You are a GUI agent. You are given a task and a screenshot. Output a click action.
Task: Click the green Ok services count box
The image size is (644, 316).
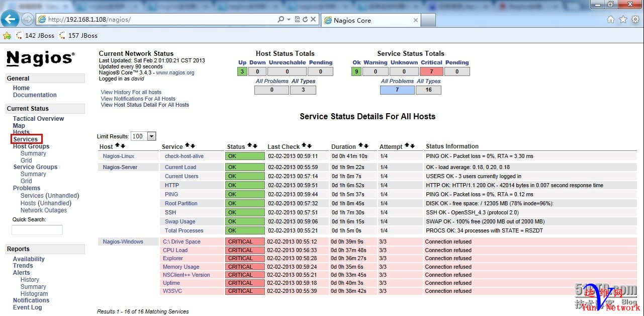[x=356, y=71]
